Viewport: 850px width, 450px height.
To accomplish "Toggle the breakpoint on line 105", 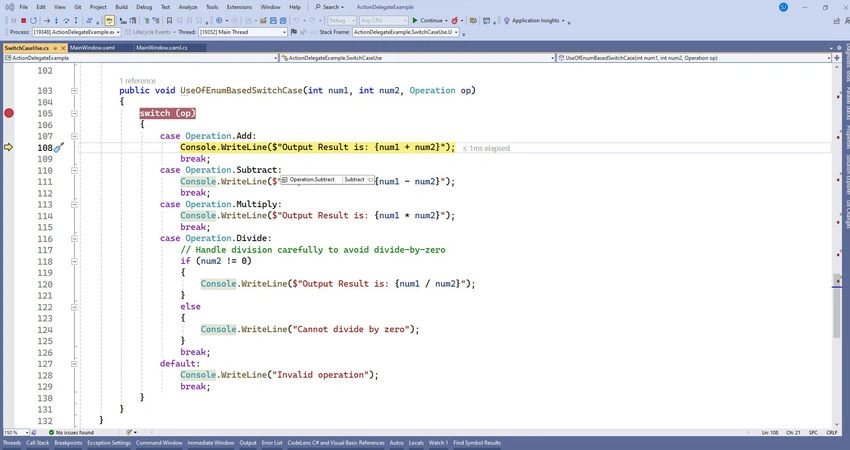I will (x=9, y=113).
